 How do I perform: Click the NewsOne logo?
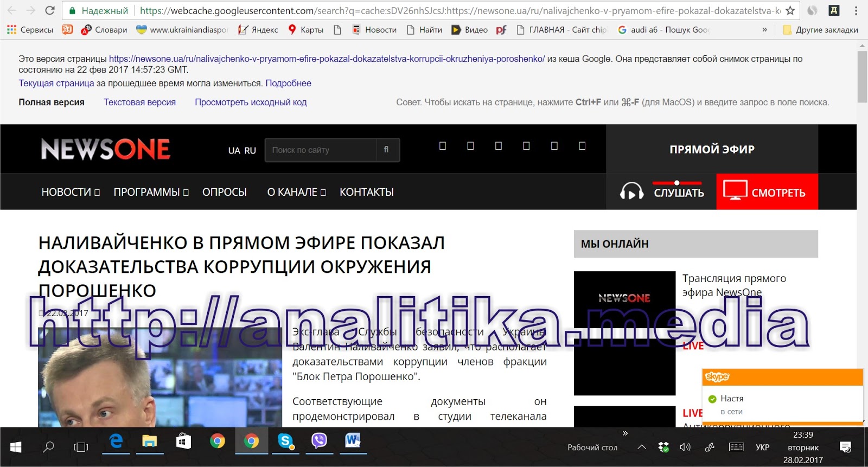[x=106, y=149]
